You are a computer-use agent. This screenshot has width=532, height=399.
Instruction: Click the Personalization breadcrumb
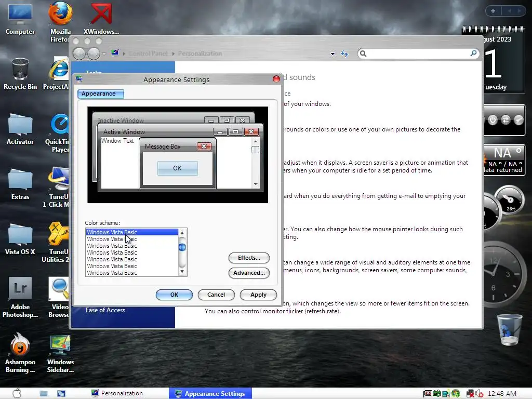[x=200, y=54]
